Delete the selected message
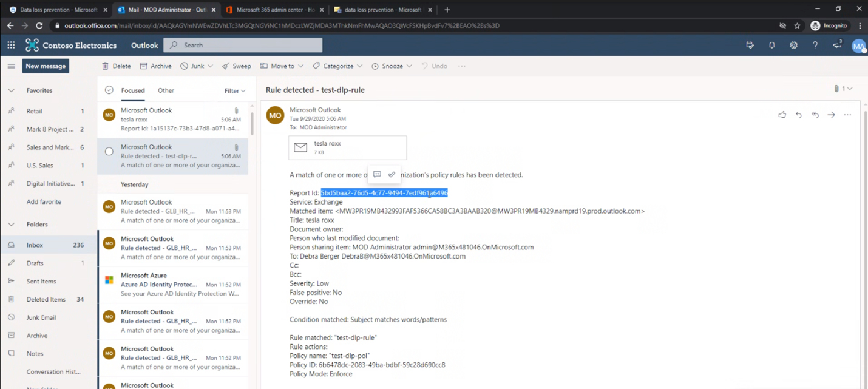868x389 pixels. point(116,66)
